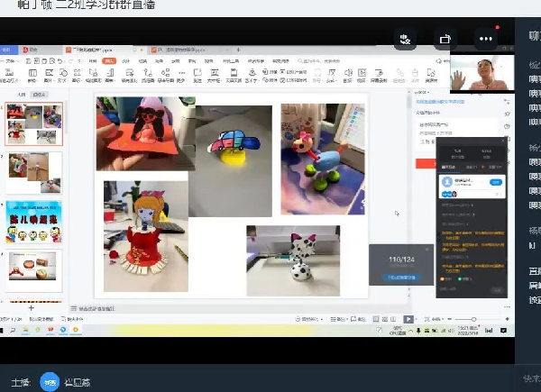The height and width of the screenshot is (392, 541).
Task: Switch to normal view in status bar
Action: tap(376, 319)
